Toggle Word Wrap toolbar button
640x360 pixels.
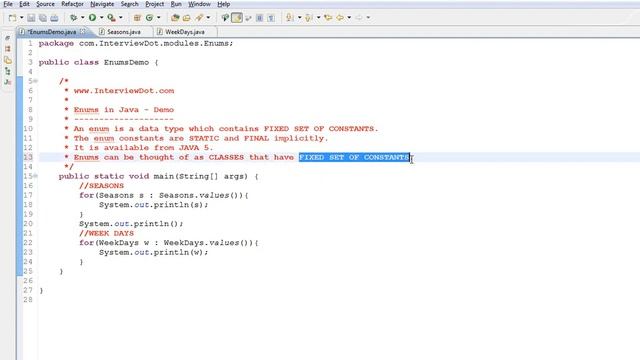[248, 18]
